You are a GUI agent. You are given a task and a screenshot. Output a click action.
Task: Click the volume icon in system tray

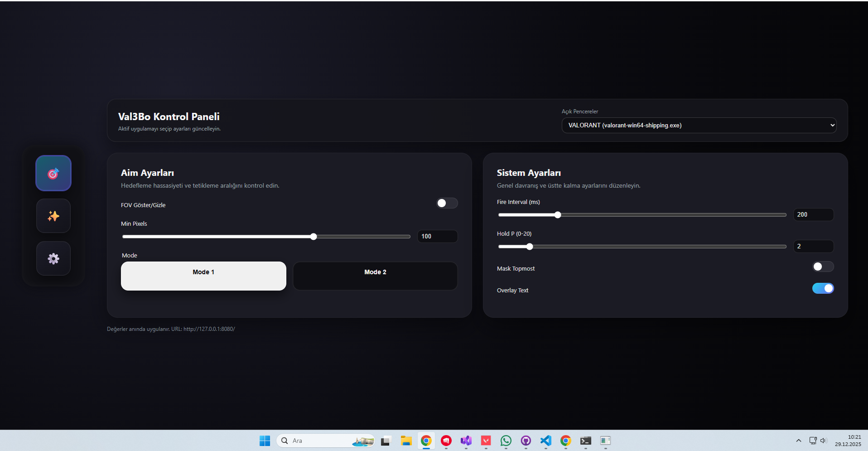(x=824, y=441)
